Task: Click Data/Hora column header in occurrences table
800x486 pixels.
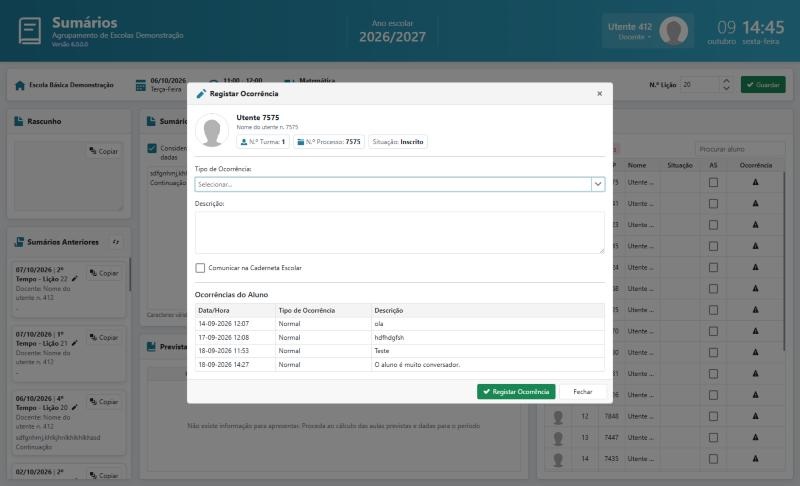Action: [235, 310]
